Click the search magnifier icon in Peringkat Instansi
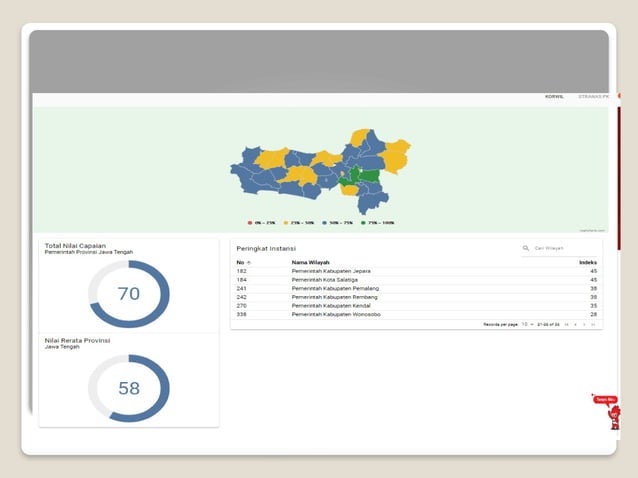 click(x=526, y=248)
